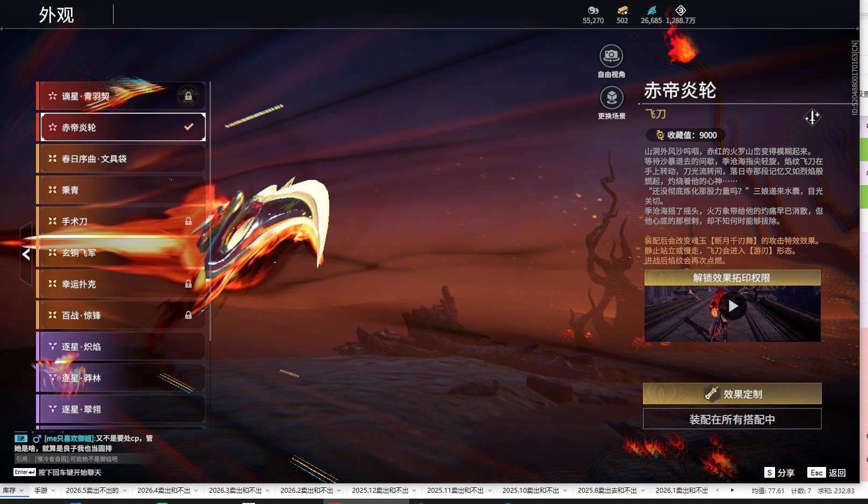Click the lock icon on 摘星·青羽契
The height and width of the screenshot is (504, 868).
[x=189, y=96]
